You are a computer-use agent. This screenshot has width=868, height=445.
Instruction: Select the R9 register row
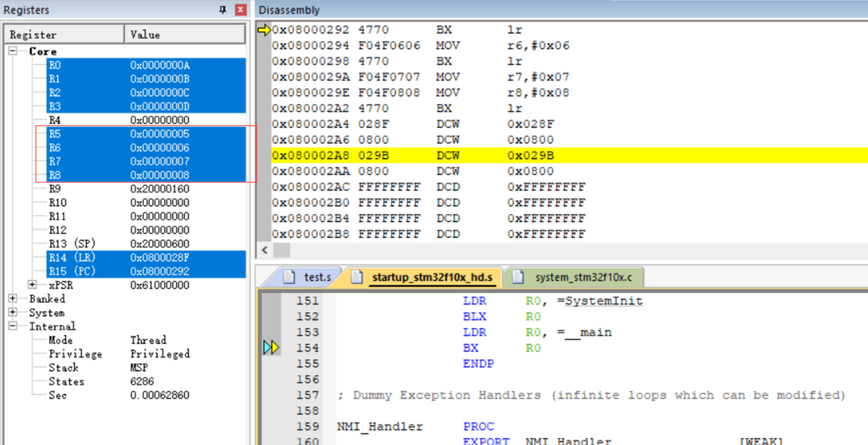pos(146,189)
